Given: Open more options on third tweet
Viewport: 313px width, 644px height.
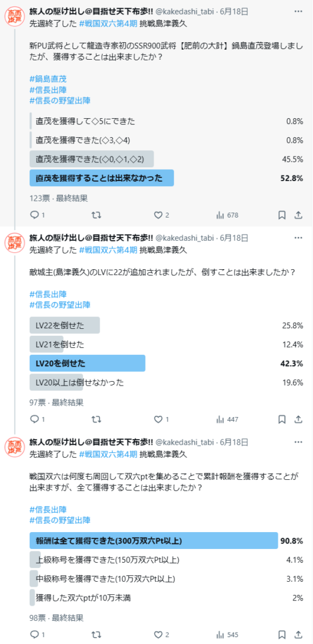Looking at the screenshot, I should 299,442.
